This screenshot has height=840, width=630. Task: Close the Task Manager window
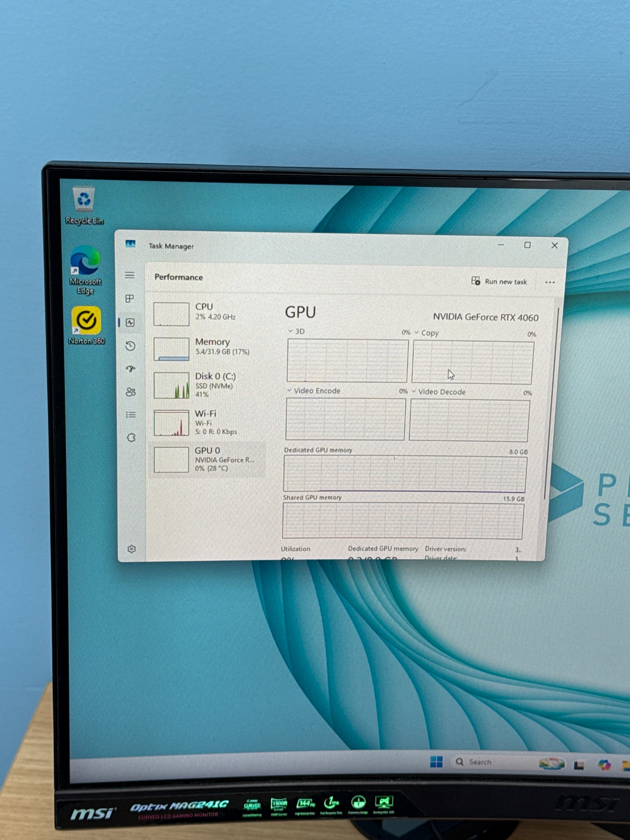(x=554, y=245)
